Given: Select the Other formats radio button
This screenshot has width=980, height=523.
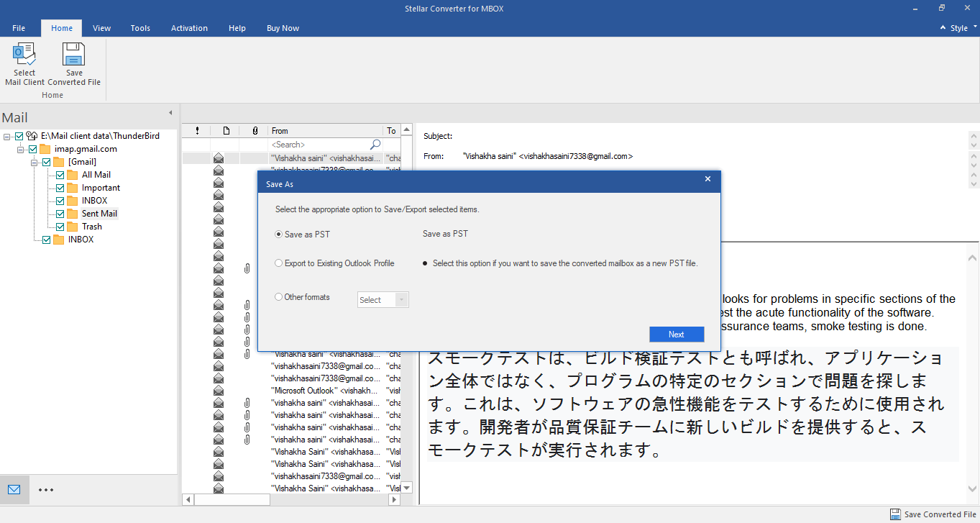Looking at the screenshot, I should coord(279,297).
